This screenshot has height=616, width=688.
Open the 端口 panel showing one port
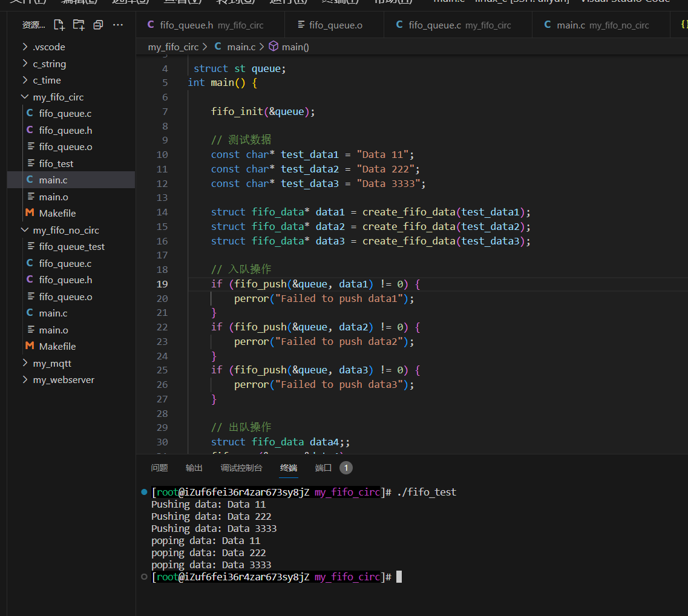click(324, 467)
